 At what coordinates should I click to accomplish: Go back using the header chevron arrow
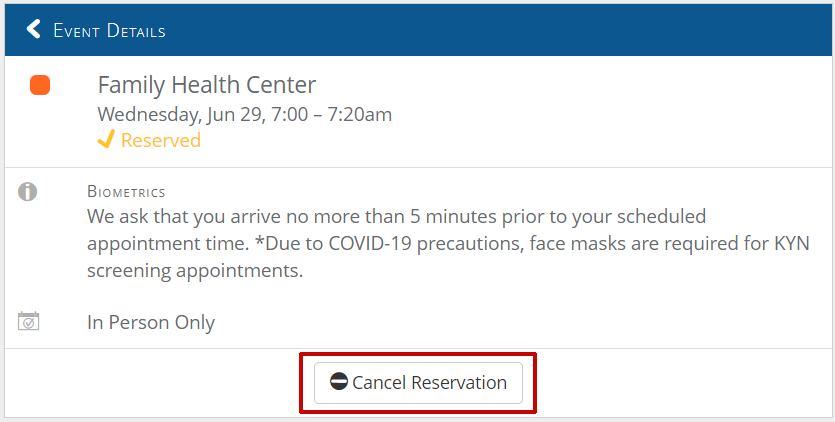click(x=34, y=29)
